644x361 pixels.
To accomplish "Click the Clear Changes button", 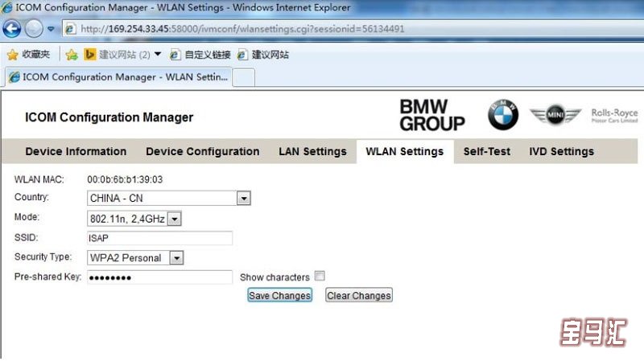I will point(359,295).
